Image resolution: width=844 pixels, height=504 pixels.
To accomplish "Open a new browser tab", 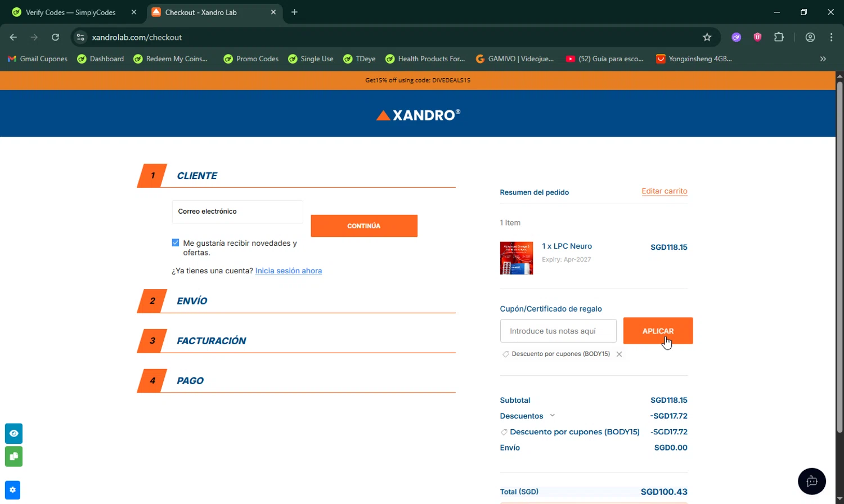I will pos(294,12).
